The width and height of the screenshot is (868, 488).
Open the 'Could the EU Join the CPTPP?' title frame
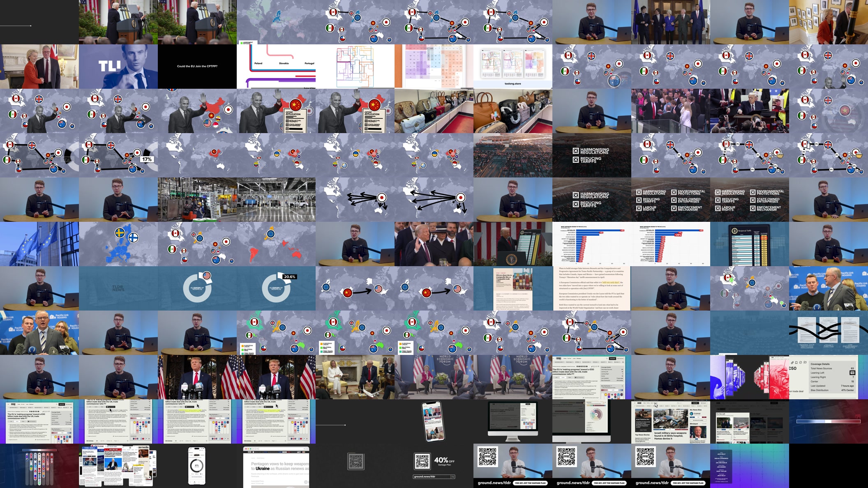pyautogui.click(x=197, y=67)
